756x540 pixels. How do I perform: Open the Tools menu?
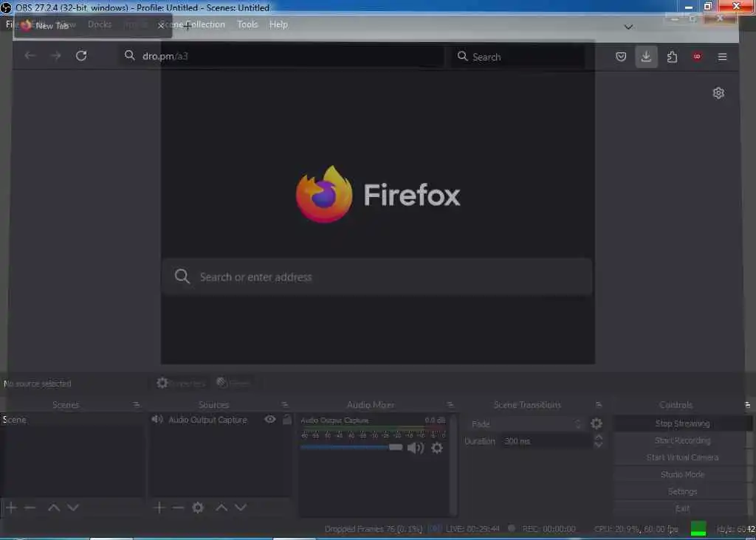247,24
